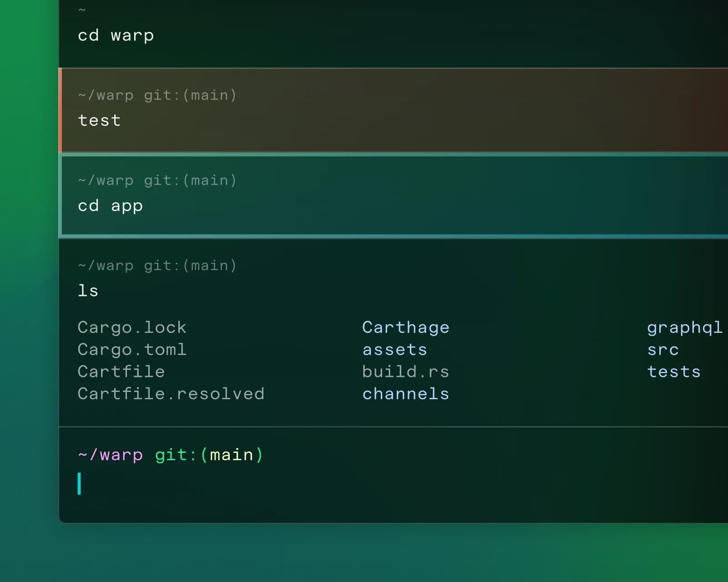Click the "graphql" directory entry
The width and height of the screenshot is (728, 582).
click(685, 327)
